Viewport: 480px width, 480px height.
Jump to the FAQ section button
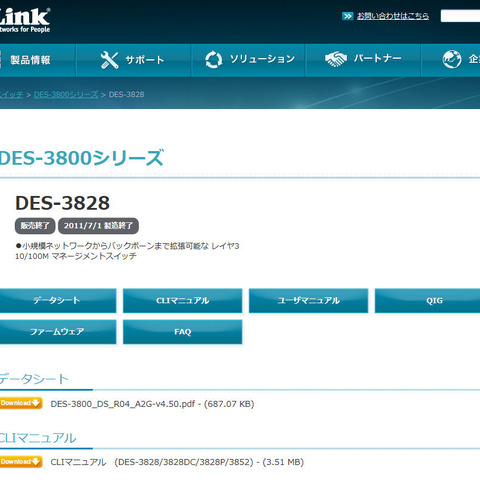(x=183, y=332)
